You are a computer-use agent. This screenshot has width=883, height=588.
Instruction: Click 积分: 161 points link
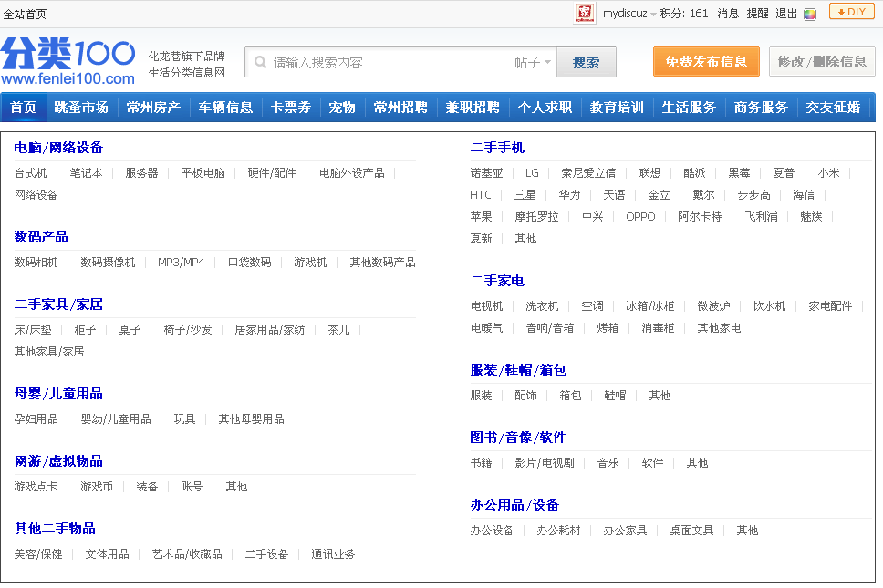[x=684, y=14]
